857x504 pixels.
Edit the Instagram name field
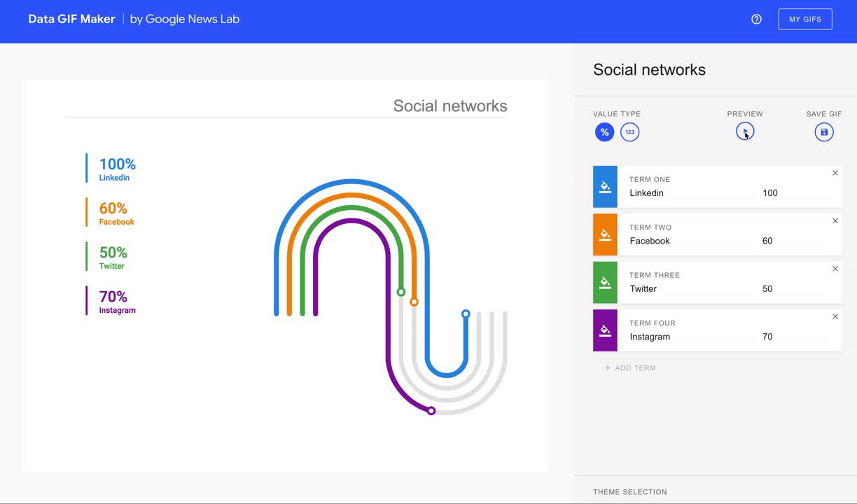pyautogui.click(x=690, y=337)
